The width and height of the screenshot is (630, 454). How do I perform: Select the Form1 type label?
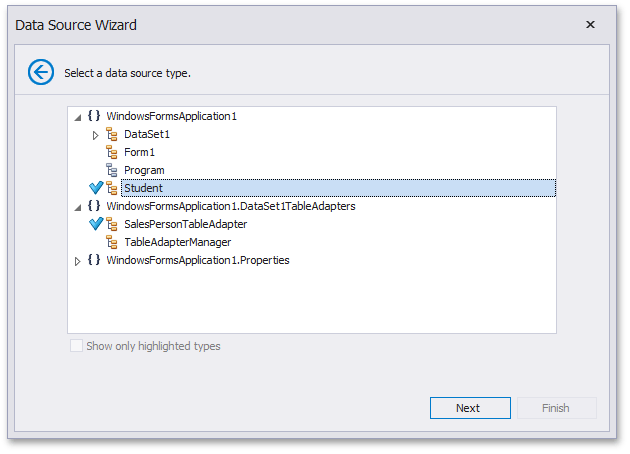[x=139, y=152]
